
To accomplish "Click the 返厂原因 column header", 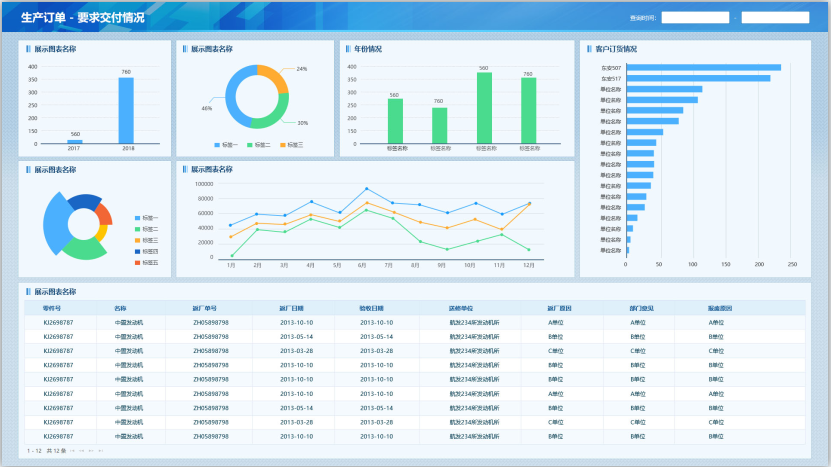I will pos(558,308).
